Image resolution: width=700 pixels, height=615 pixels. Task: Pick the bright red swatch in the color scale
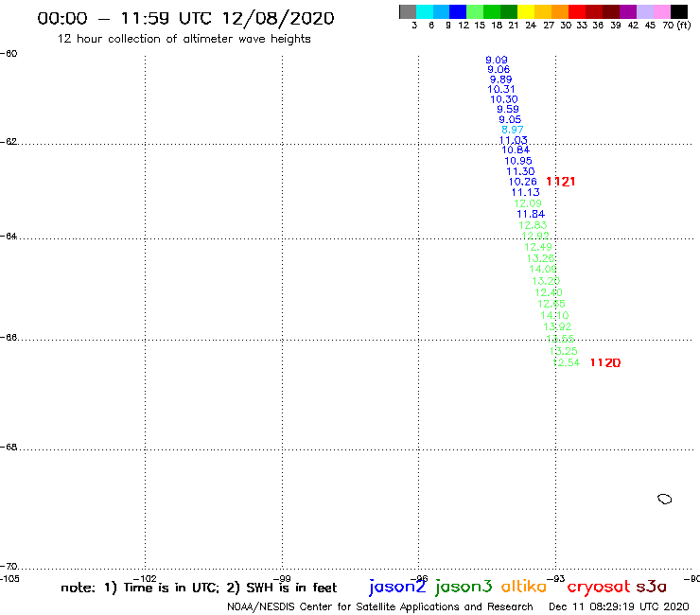(x=577, y=11)
